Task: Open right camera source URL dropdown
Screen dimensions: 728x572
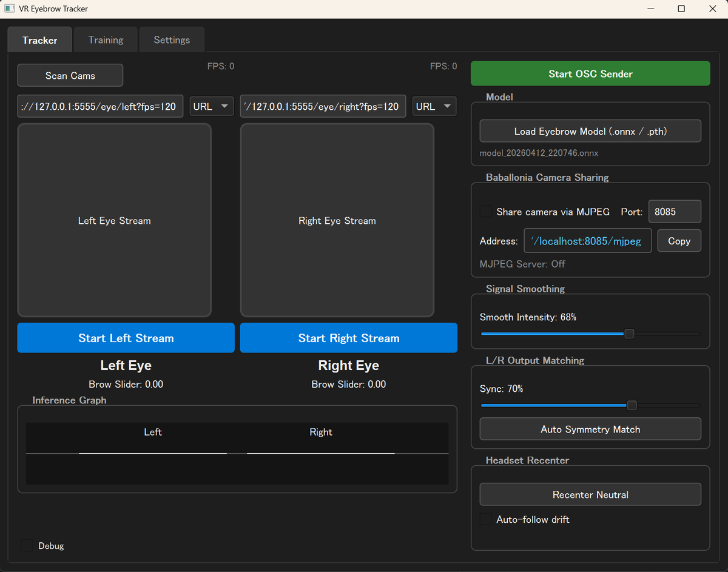Action: [x=434, y=106]
